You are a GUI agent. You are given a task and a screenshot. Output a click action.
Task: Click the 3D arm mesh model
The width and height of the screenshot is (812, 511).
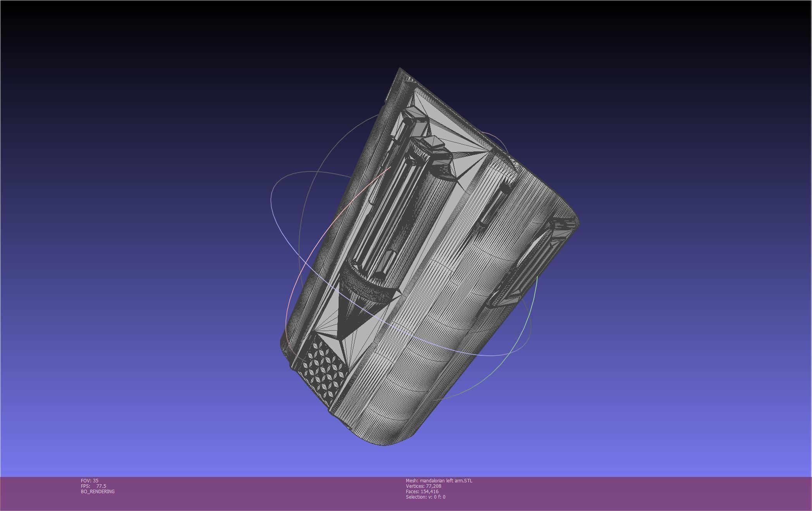pos(429,256)
